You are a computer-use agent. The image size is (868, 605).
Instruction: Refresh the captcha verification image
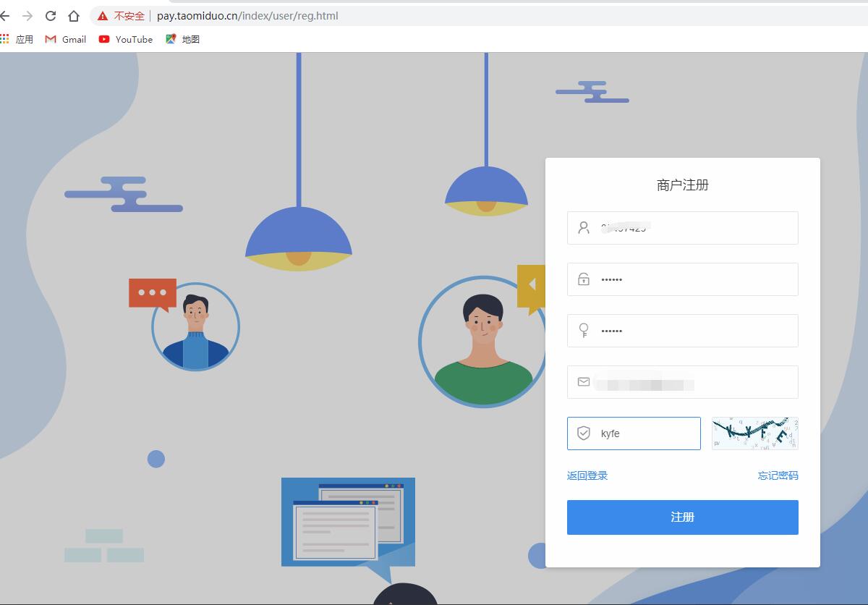[754, 433]
